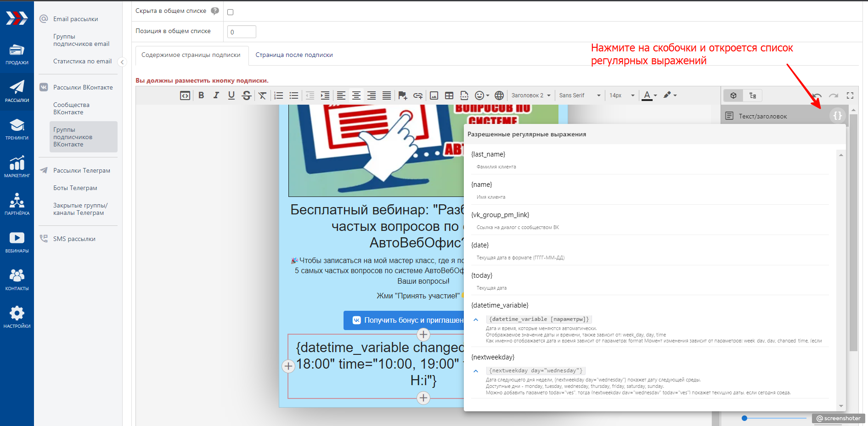Insert a table
Image resolution: width=868 pixels, height=426 pixels.
449,95
